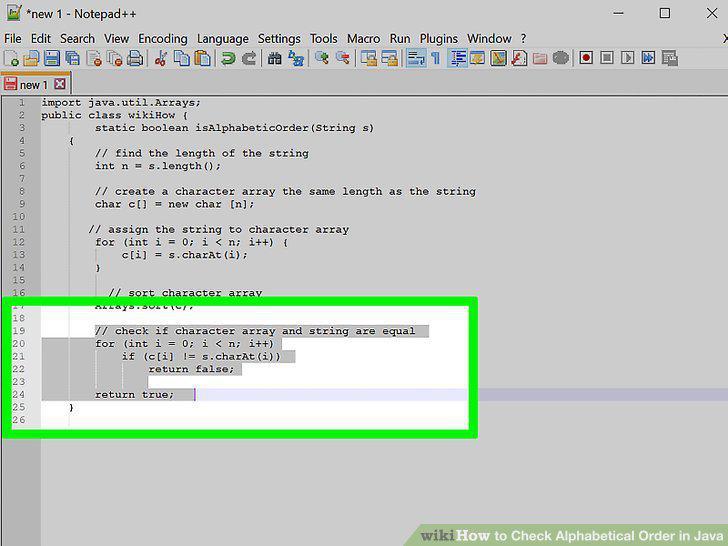Image resolution: width=728 pixels, height=546 pixels.
Task: Click line number 20 in the margin
Action: 19,344
